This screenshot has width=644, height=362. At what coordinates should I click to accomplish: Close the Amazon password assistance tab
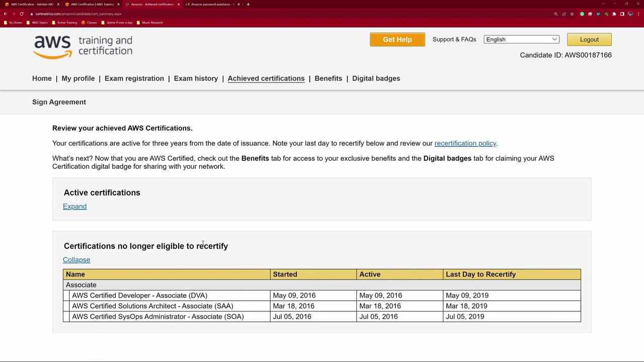[238, 5]
